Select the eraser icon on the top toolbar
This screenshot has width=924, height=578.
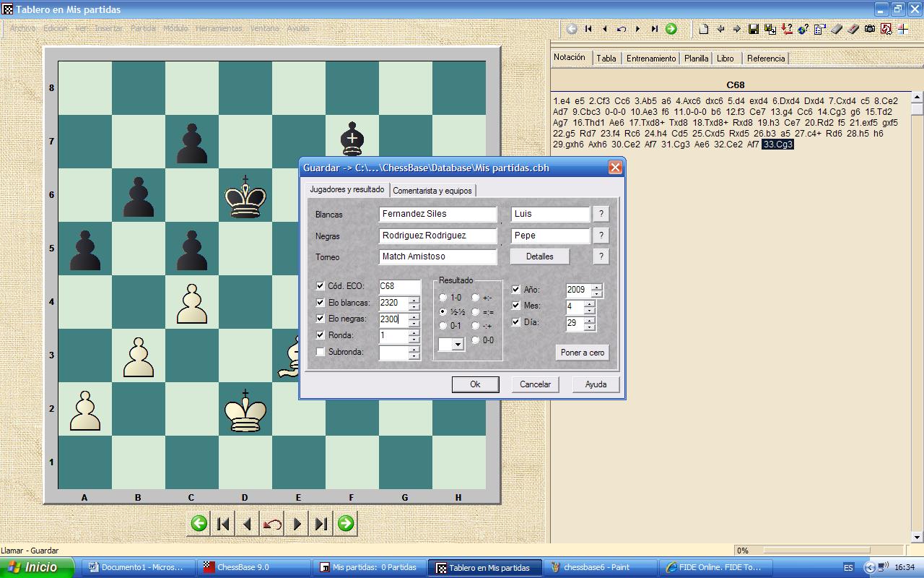click(x=835, y=29)
